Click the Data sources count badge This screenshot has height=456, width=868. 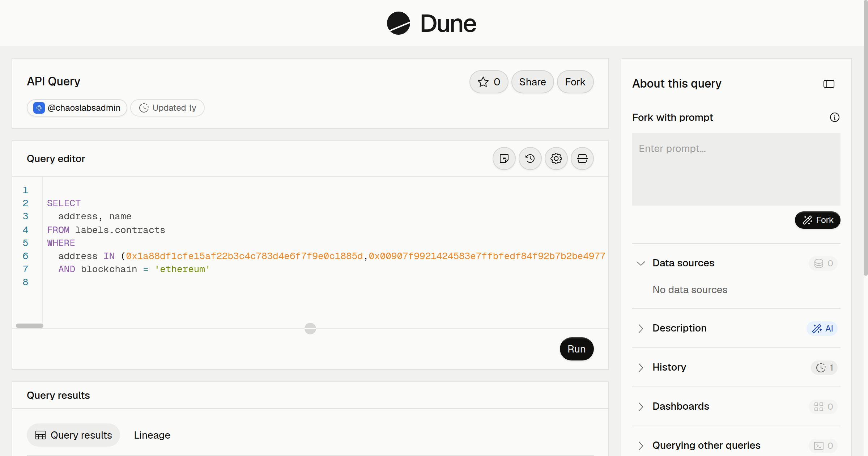pos(823,263)
